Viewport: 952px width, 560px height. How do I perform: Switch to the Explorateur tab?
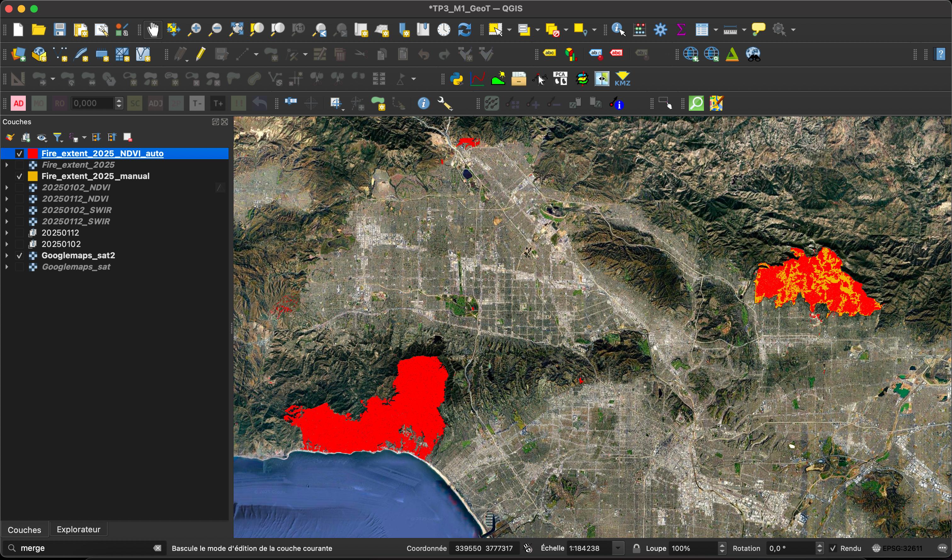tap(78, 529)
